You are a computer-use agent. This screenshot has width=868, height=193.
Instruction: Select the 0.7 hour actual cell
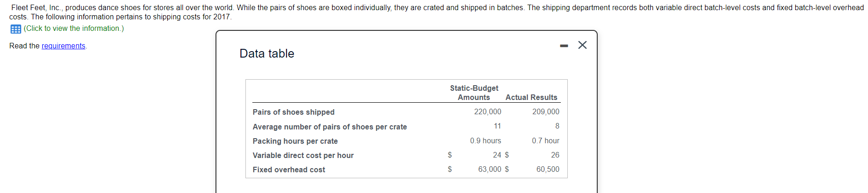click(545, 141)
